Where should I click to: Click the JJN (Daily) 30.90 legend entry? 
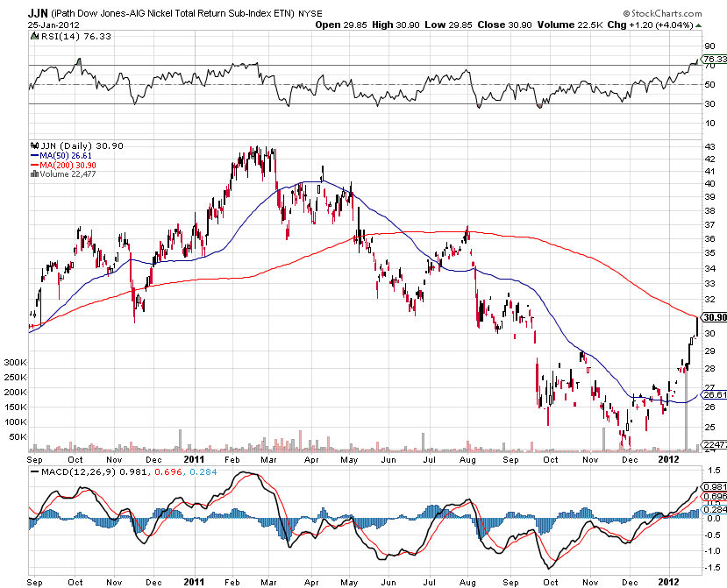coord(82,145)
